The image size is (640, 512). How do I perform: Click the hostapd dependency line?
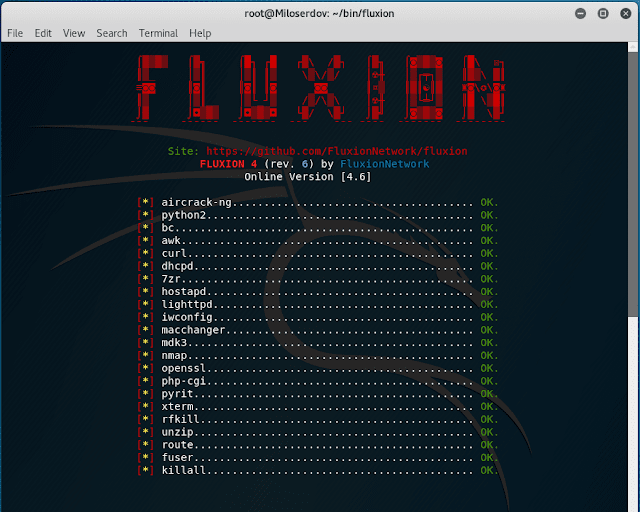pos(318,292)
